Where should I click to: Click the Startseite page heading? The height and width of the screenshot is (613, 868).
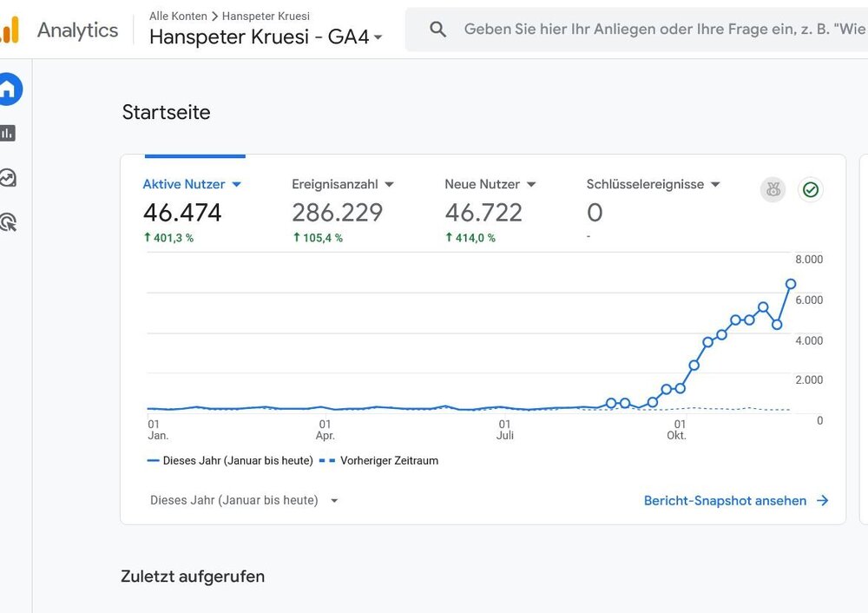[166, 112]
